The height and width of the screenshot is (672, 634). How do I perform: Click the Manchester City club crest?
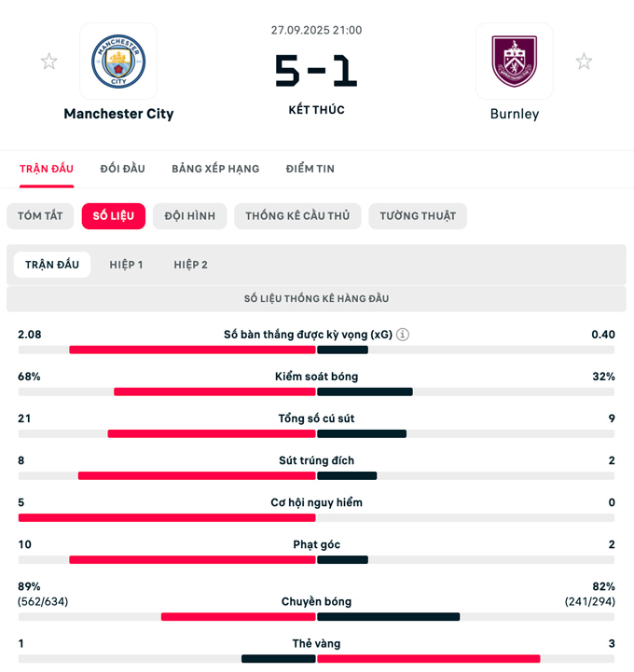118,62
